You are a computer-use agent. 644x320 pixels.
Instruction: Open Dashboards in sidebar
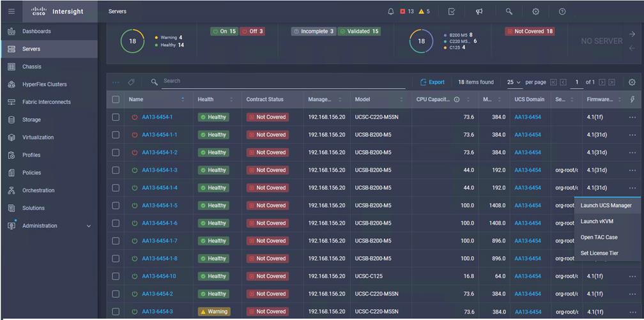click(49, 31)
